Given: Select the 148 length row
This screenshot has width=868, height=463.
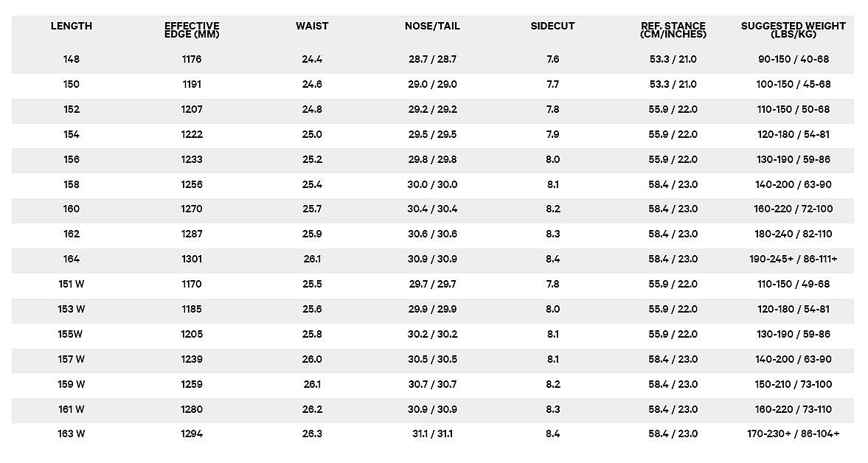Looking at the screenshot, I should [432, 59].
